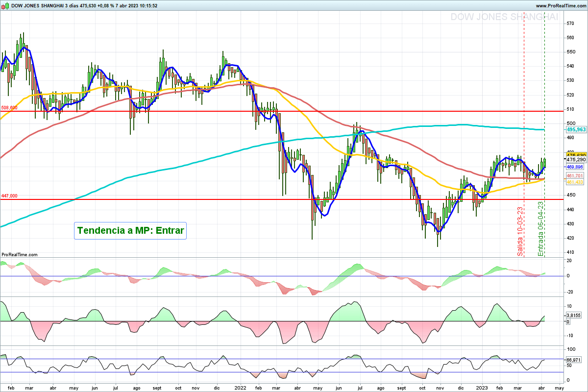588x392 pixels.
Task: Open the www.ProRealTime.com link at top right
Action: click(x=560, y=6)
